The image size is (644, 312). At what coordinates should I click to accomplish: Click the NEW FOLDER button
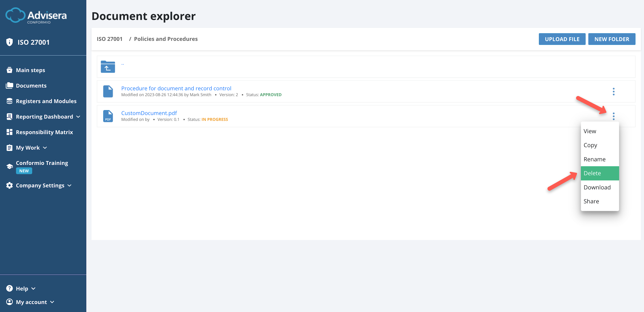click(x=612, y=39)
